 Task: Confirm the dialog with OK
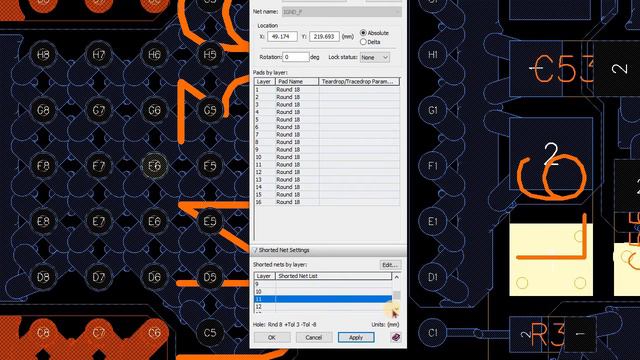272,338
